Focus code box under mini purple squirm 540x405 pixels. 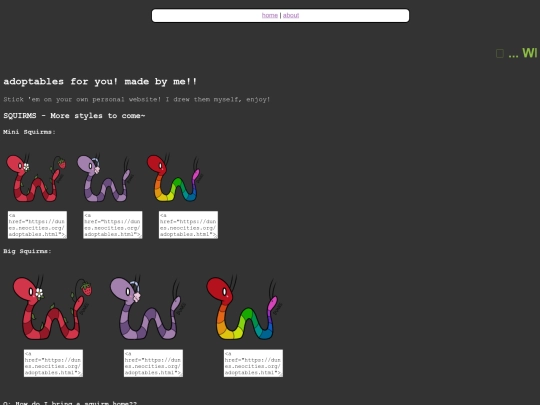113,225
